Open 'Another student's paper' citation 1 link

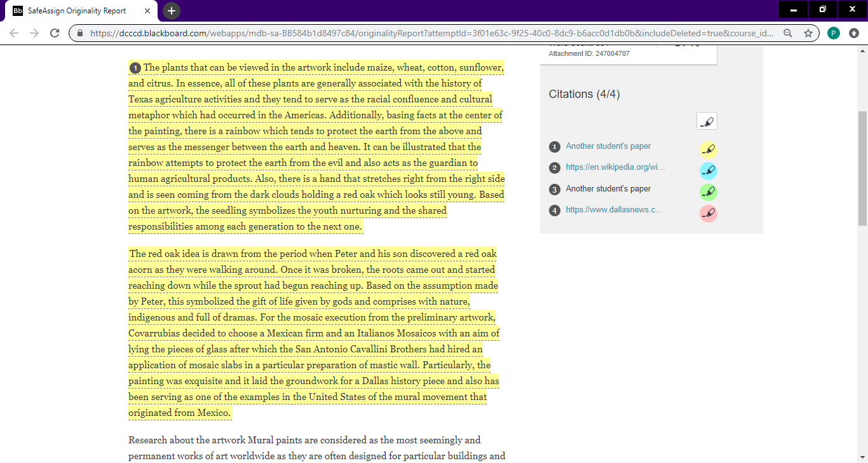[608, 146]
